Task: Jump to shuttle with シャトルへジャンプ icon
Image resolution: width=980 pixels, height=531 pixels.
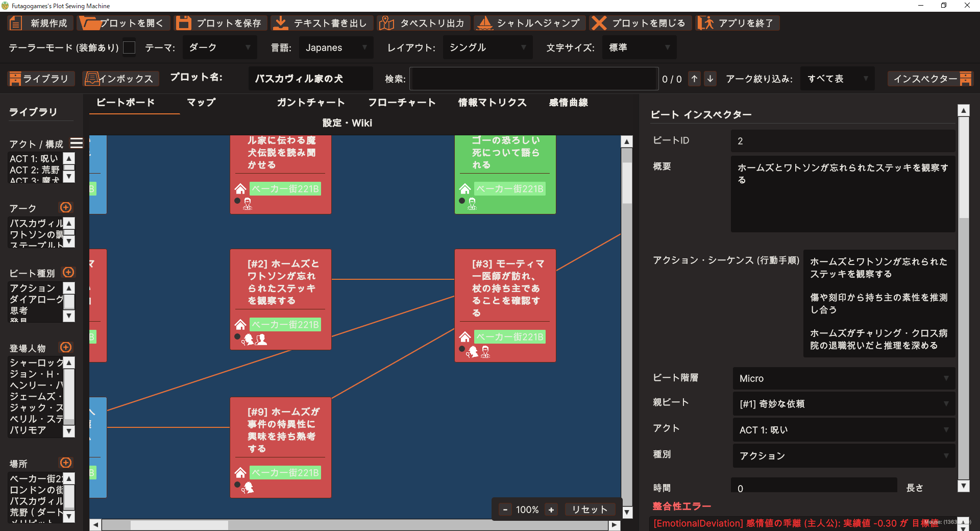Action: (484, 23)
